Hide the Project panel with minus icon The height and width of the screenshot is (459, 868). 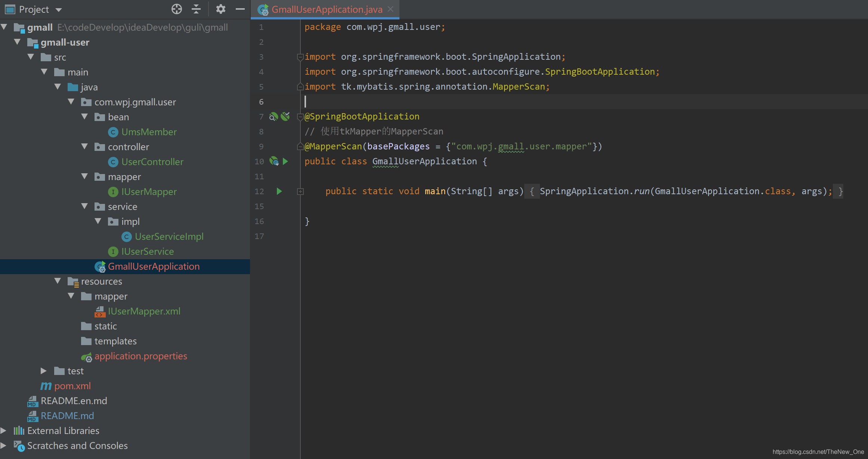(x=240, y=9)
